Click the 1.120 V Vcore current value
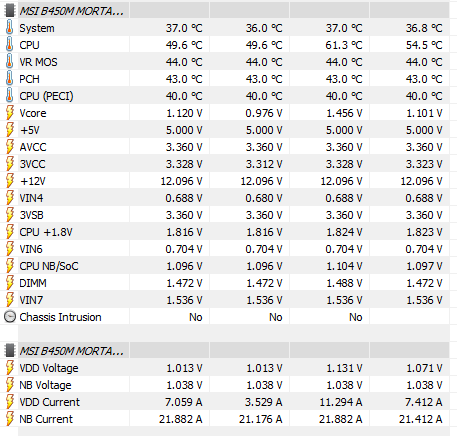Image resolution: width=457 pixels, height=436 pixels. point(184,113)
